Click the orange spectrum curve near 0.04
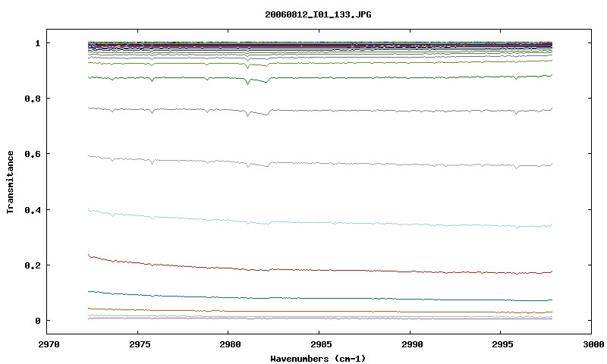The width and height of the screenshot is (607, 364). coord(319,311)
